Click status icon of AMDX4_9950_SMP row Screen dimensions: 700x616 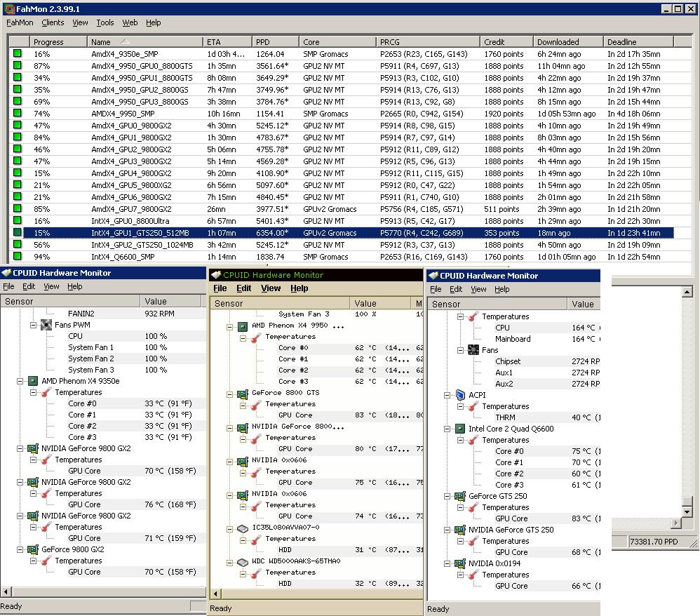[17, 113]
